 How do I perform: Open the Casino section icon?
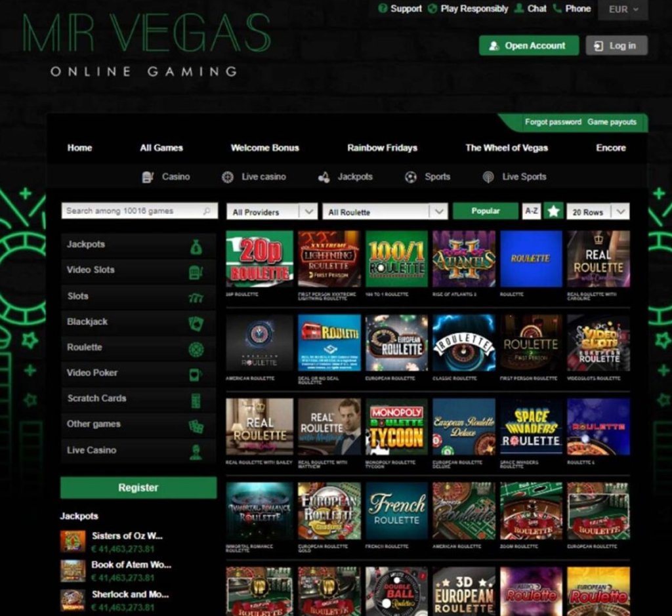pyautogui.click(x=148, y=176)
